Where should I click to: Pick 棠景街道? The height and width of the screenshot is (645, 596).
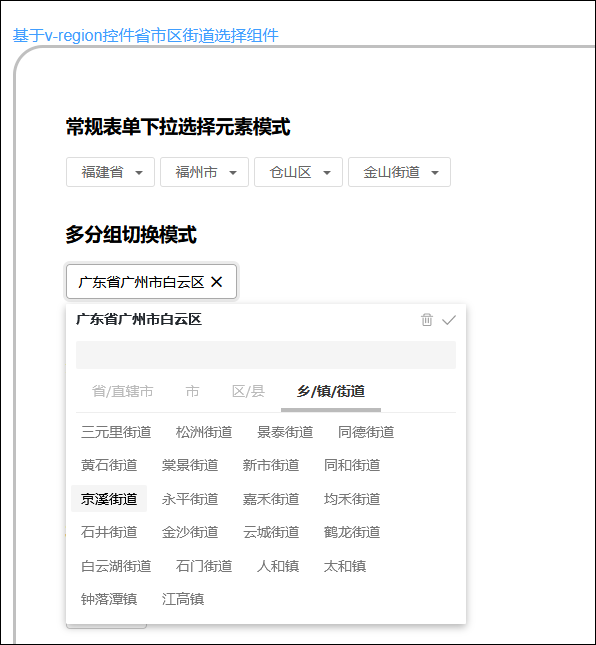[x=190, y=465]
